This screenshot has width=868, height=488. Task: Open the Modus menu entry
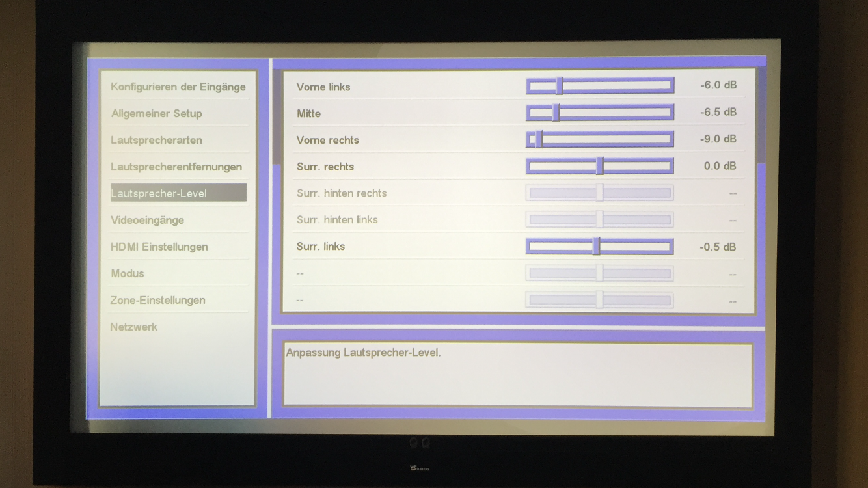(128, 273)
